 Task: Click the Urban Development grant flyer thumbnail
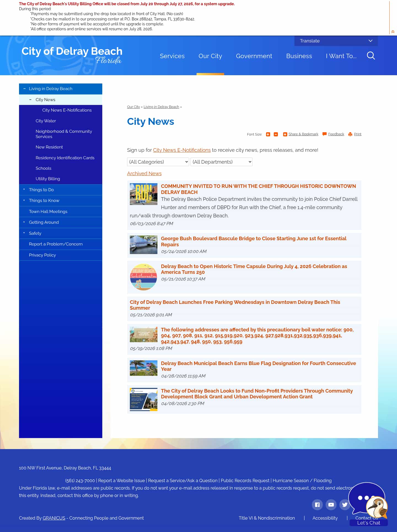144,399
